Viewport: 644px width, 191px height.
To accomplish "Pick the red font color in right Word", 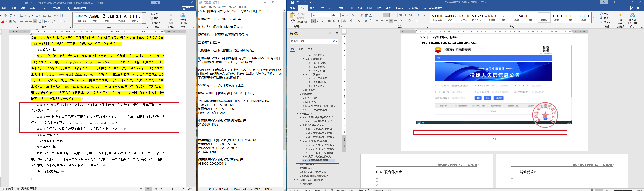I will [x=359, y=21].
